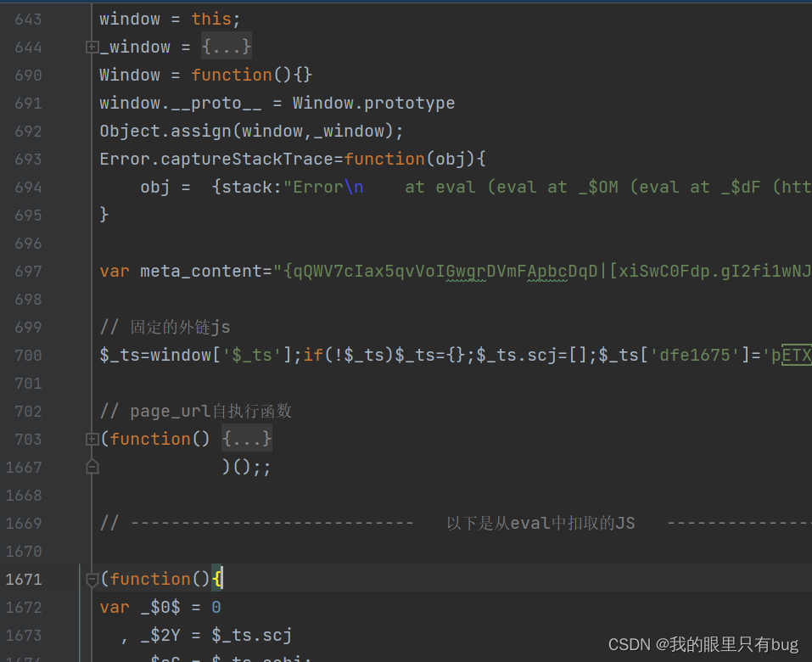Click line number 1671 in gutter
The image size is (812, 662).
pos(23,579)
